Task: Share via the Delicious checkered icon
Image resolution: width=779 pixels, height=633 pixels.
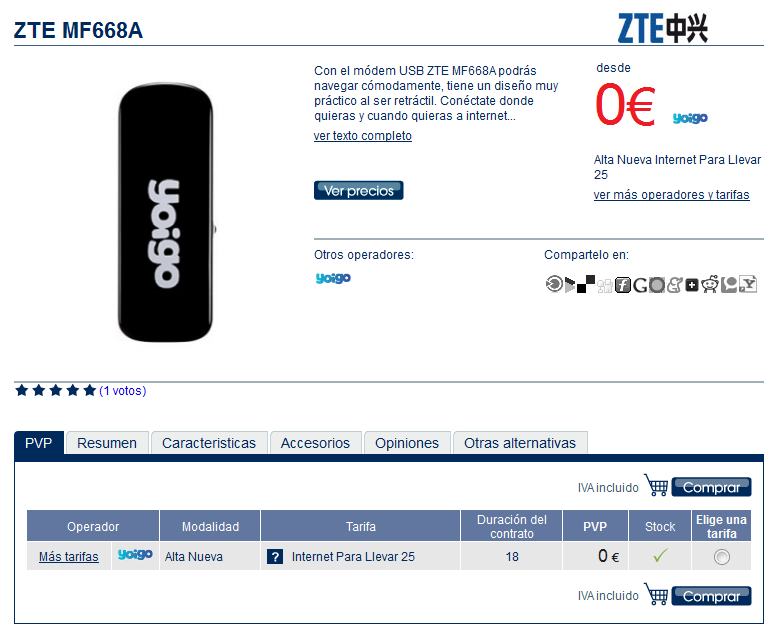Action: (x=586, y=284)
